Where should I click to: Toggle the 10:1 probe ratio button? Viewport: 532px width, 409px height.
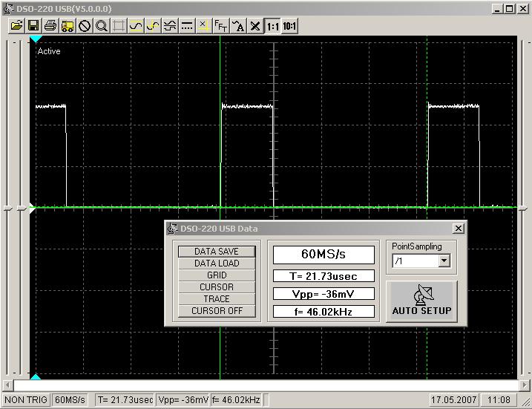[x=289, y=26]
